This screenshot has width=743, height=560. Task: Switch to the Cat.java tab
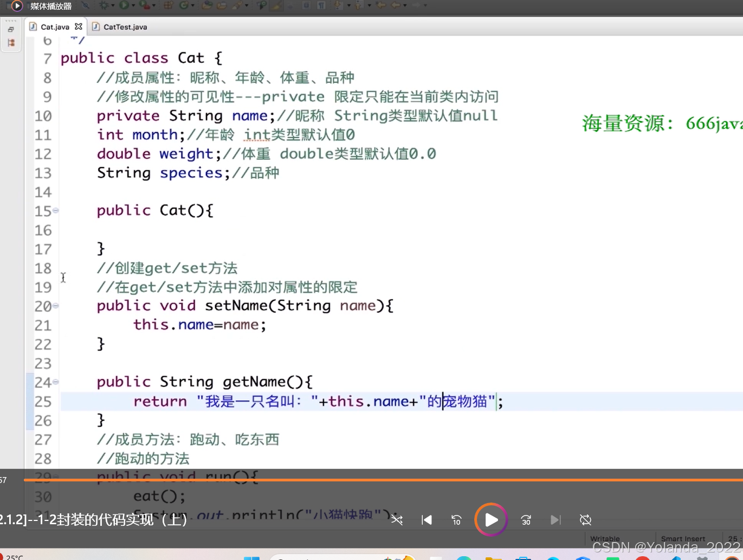[55, 27]
